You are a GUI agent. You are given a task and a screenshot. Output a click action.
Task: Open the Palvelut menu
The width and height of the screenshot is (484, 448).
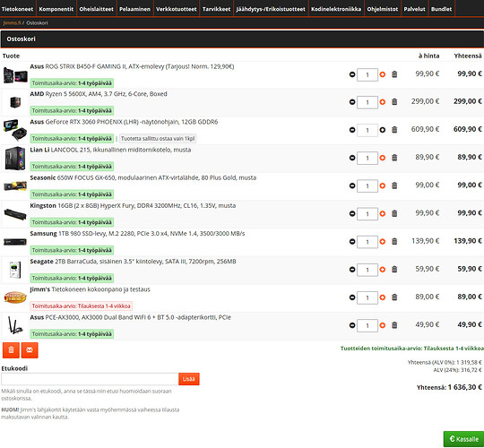(415, 9)
